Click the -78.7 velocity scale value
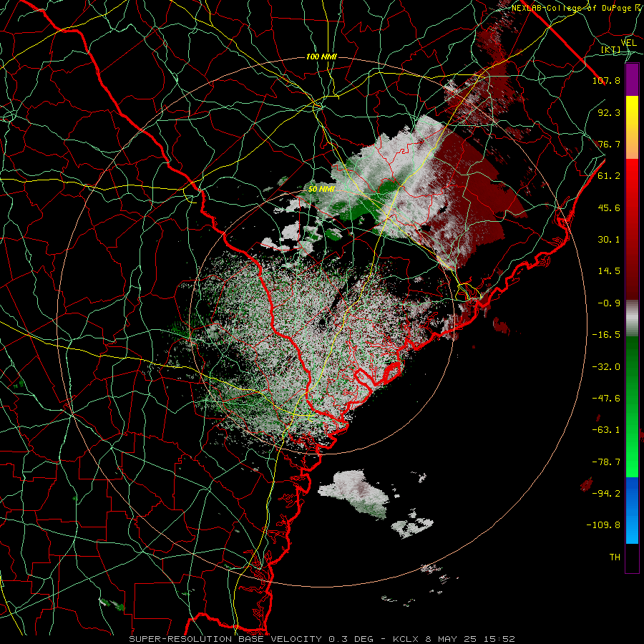Image resolution: width=644 pixels, height=644 pixels. click(606, 462)
